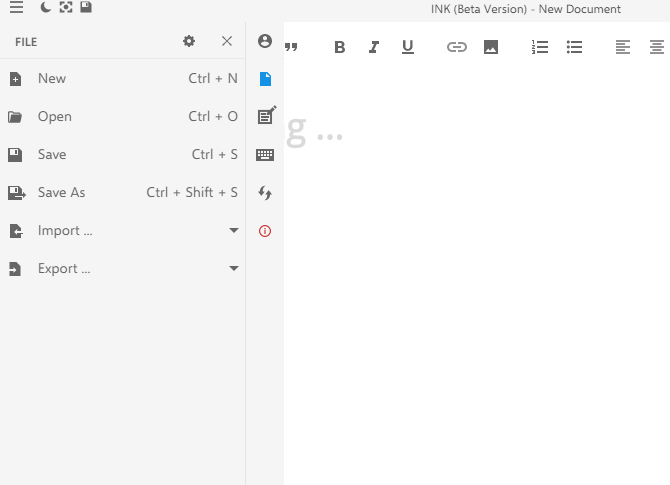Select the blue File sidebar icon
Image resolution: width=670 pixels, height=485 pixels.
265,79
